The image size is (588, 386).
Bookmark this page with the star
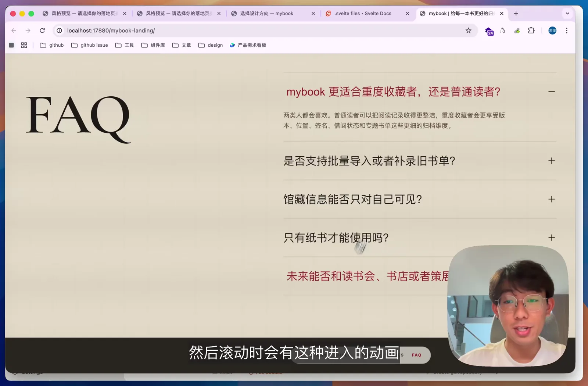pyautogui.click(x=468, y=31)
